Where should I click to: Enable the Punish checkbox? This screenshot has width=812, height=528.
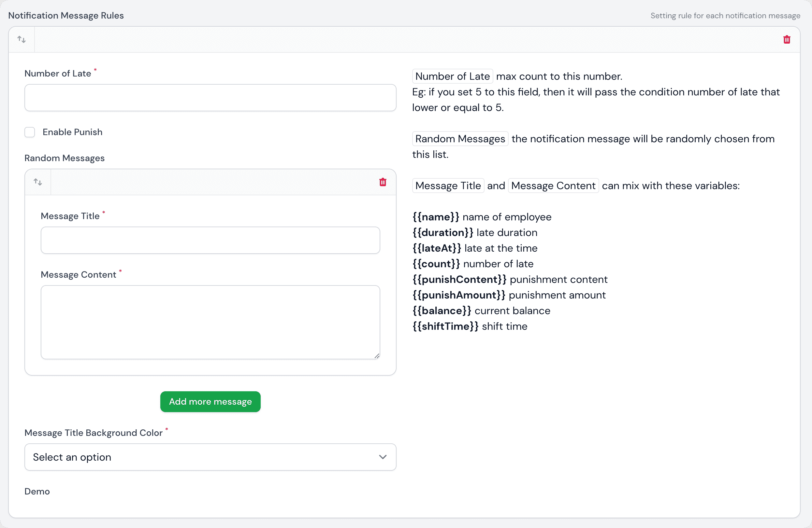click(30, 132)
